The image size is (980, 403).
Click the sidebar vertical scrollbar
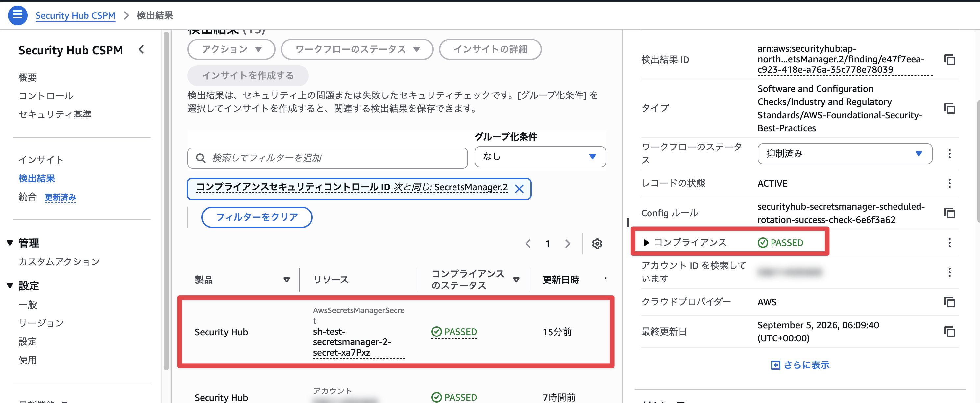pyautogui.click(x=166, y=201)
